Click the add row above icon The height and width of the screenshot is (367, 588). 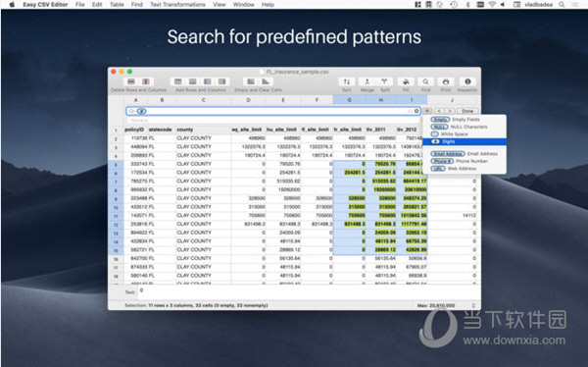click(178, 81)
